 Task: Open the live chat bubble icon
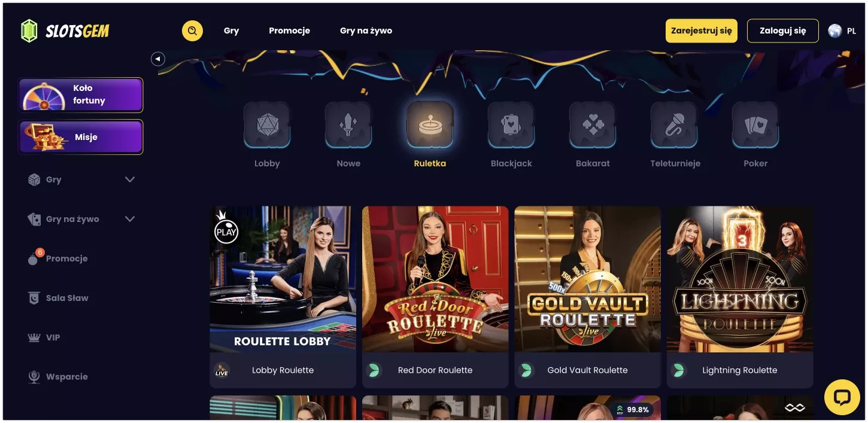coord(842,397)
